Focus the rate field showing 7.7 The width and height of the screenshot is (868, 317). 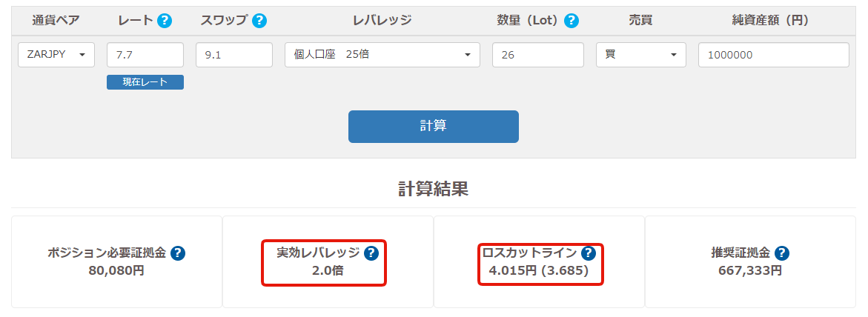pyautogui.click(x=145, y=55)
